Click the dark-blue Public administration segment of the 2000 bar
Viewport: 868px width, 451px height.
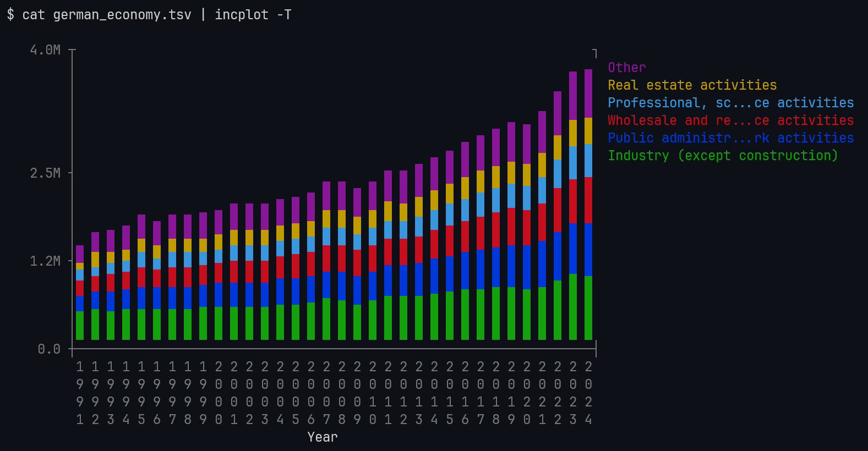coord(219,295)
